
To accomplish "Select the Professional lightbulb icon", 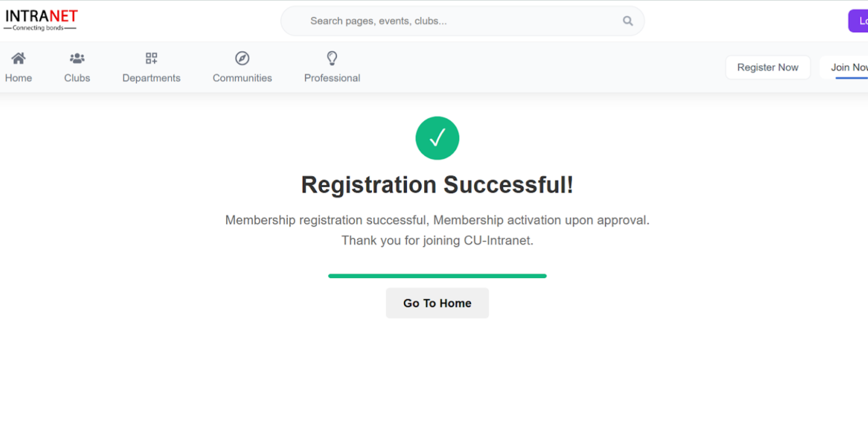I will tap(331, 58).
